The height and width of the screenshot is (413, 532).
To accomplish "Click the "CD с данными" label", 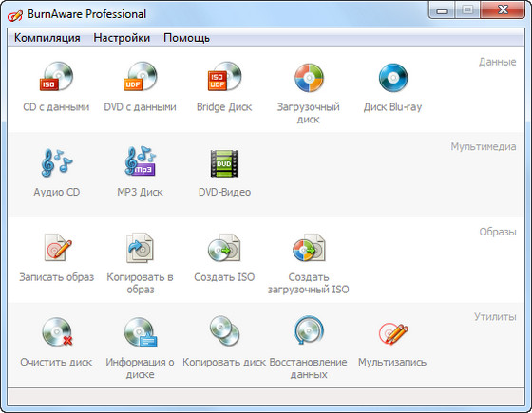I will (56, 107).
